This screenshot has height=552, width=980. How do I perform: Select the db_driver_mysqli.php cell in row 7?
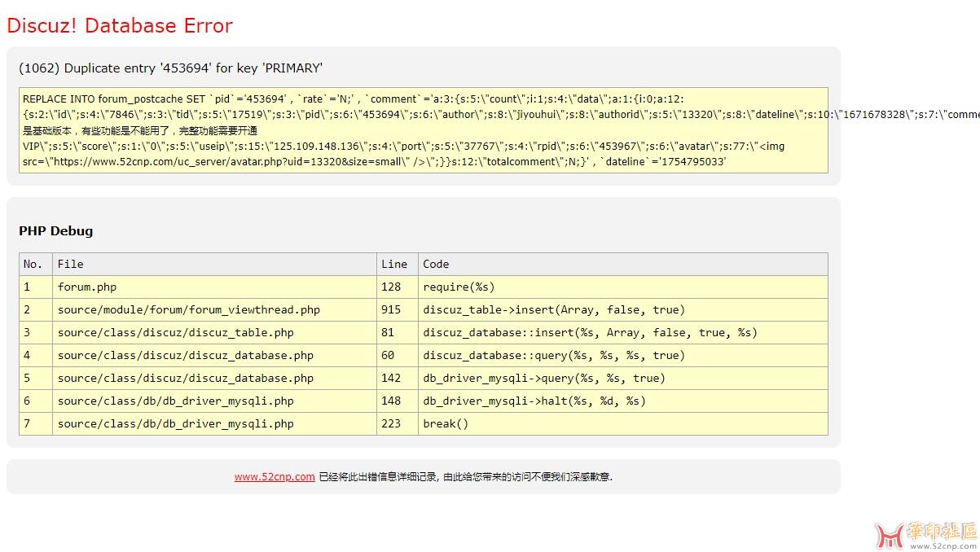click(214, 423)
